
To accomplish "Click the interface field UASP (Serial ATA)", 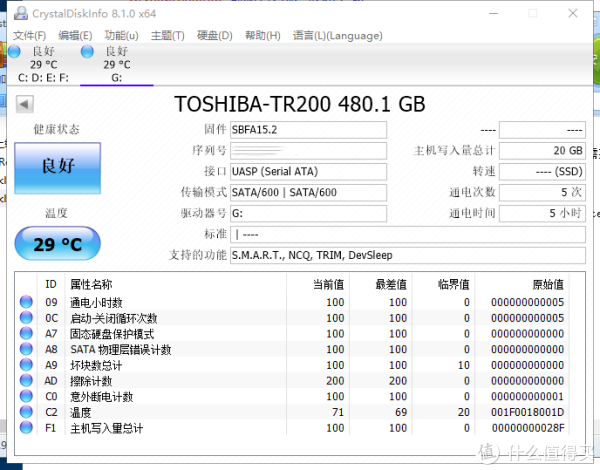I will [x=308, y=171].
